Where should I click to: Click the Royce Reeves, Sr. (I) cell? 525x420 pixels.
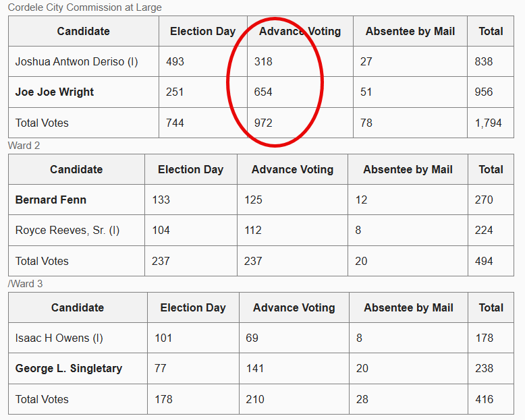pyautogui.click(x=67, y=231)
